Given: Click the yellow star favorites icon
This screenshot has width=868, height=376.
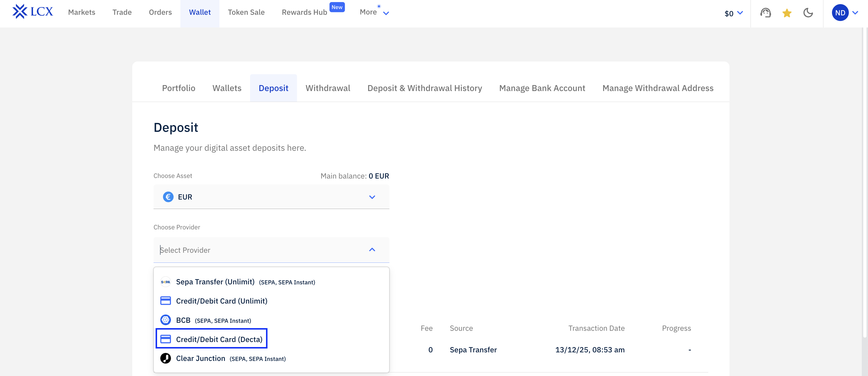Looking at the screenshot, I should click(787, 13).
